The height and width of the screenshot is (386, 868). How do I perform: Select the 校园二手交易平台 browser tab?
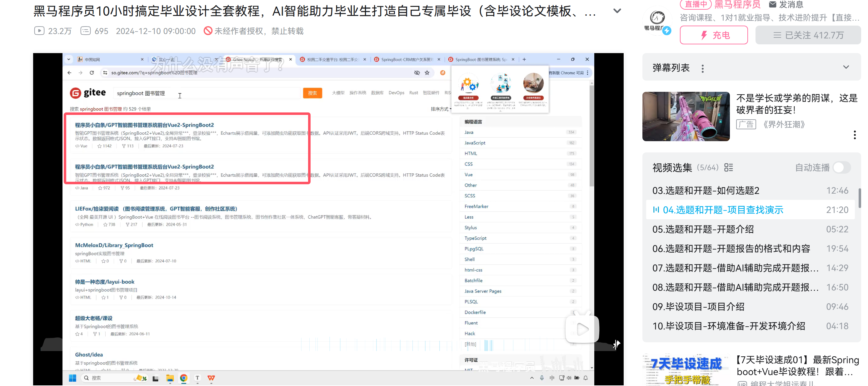(x=333, y=59)
